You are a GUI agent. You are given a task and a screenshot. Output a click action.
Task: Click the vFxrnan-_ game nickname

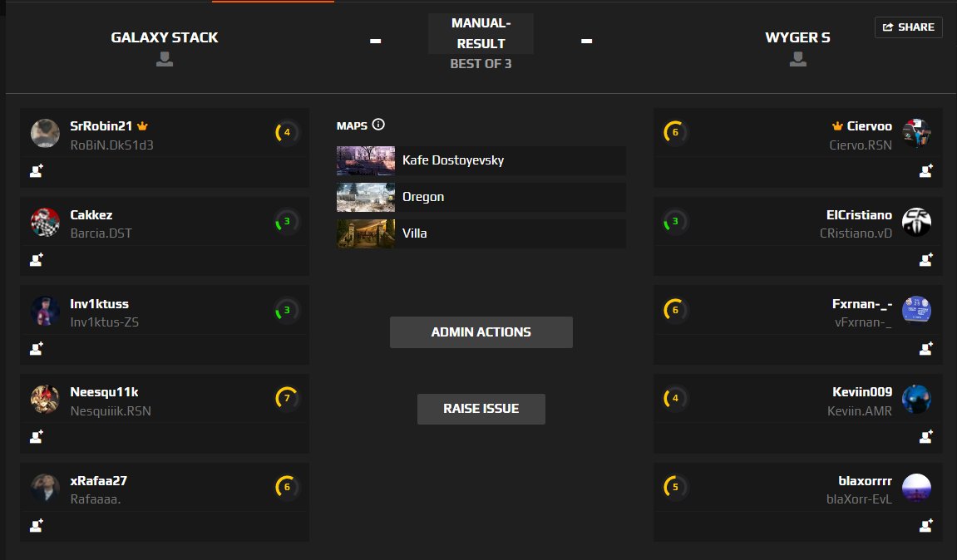(863, 322)
